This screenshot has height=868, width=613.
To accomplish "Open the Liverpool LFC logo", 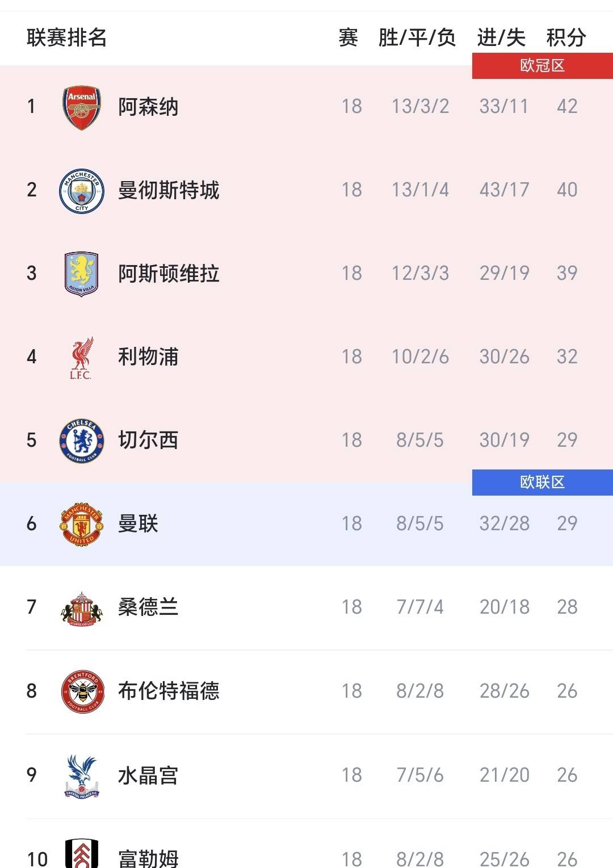I will (82, 357).
